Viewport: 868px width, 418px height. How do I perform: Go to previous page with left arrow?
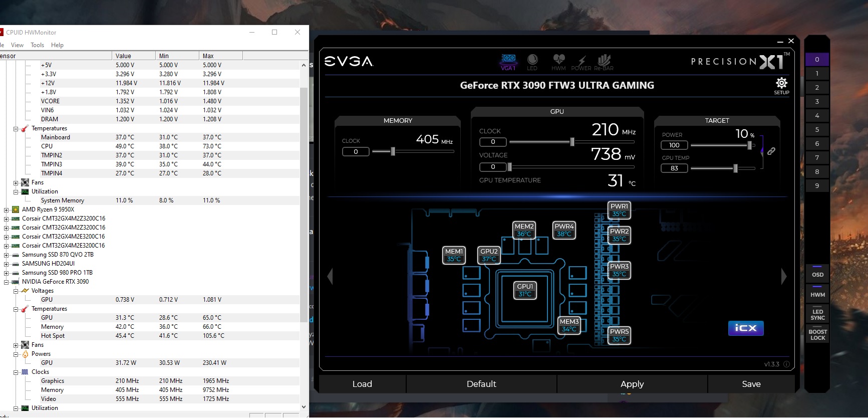tap(330, 276)
